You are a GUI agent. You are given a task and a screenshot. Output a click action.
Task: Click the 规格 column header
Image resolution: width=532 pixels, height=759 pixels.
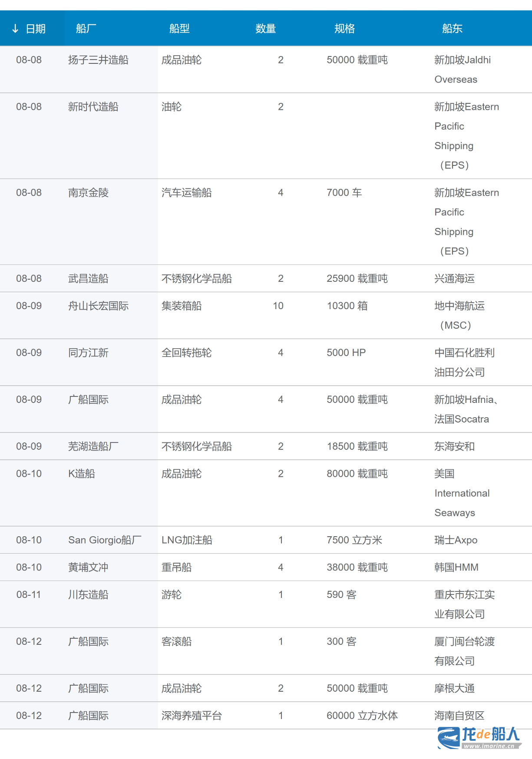[344, 29]
